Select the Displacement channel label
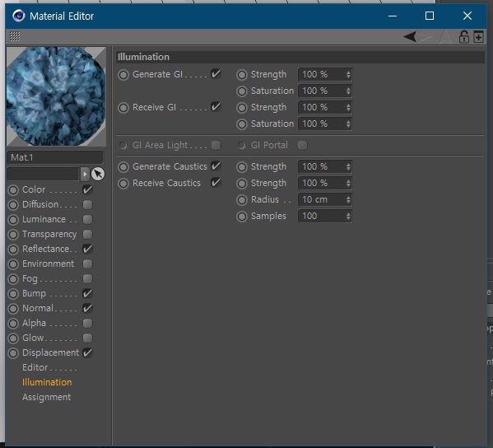This screenshot has height=448, width=493. 51,352
